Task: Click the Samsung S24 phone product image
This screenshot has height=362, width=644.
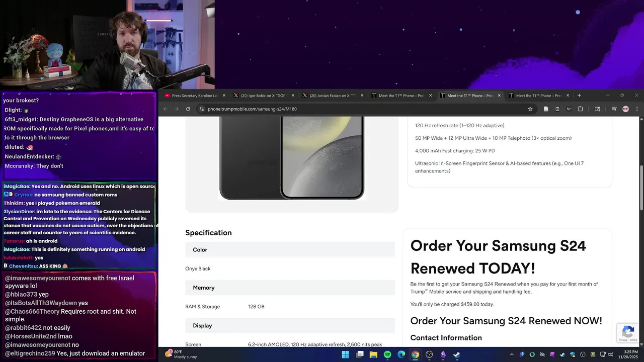Action: tap(292, 158)
